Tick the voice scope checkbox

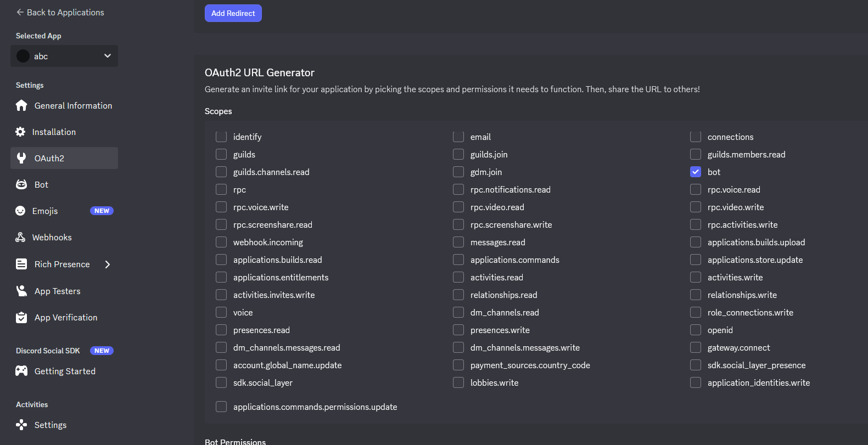tap(221, 312)
